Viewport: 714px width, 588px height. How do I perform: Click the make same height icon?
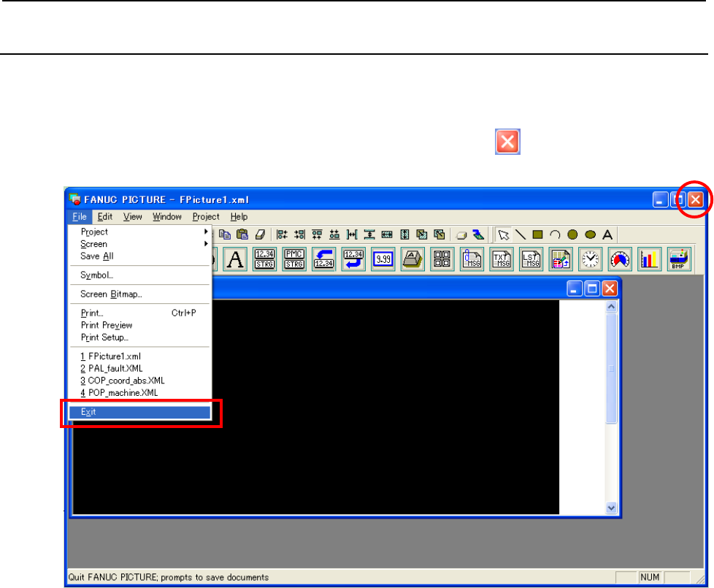coord(404,234)
